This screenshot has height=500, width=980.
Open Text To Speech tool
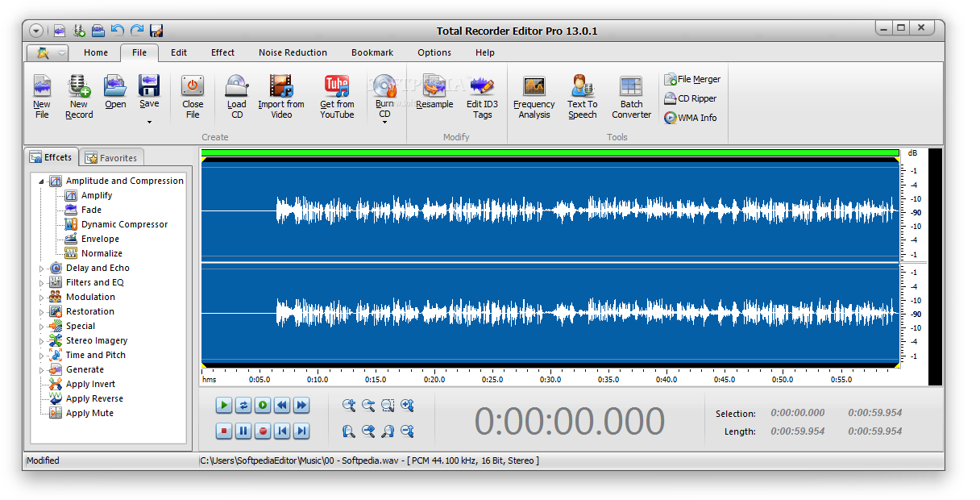(x=583, y=97)
